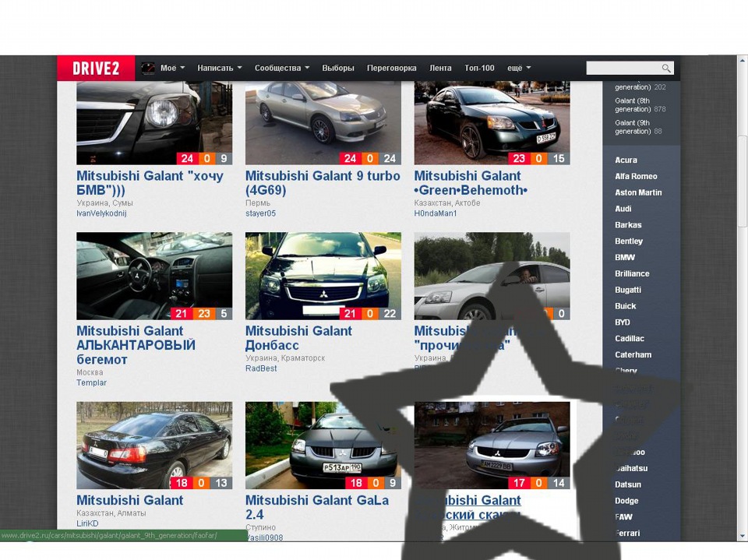Image resolution: width=748 pixels, height=560 pixels.
Task: Open the Топ-100 page
Action: pos(479,69)
